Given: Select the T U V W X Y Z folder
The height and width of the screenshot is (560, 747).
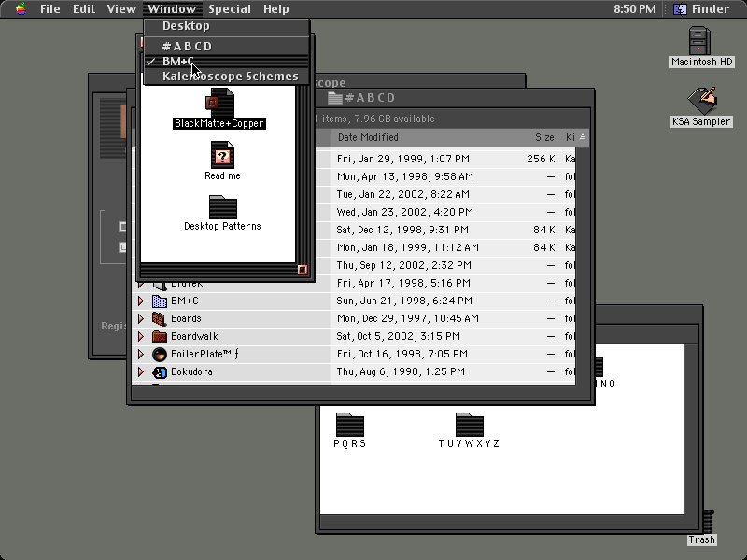Looking at the screenshot, I should click(470, 425).
